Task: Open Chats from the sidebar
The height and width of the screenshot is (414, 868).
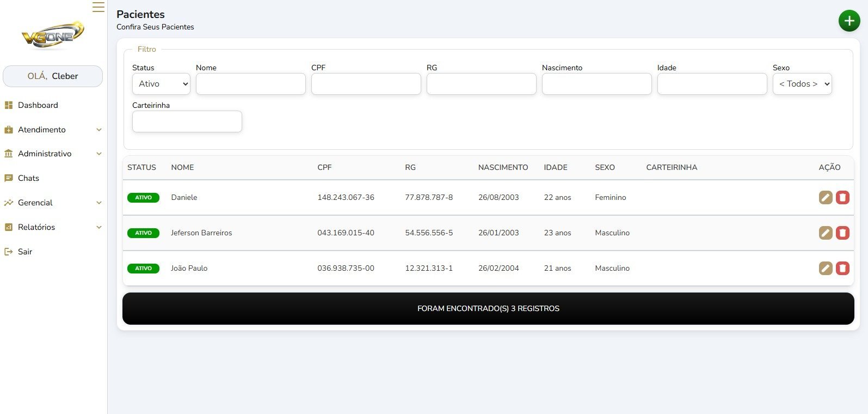Action: click(x=28, y=178)
